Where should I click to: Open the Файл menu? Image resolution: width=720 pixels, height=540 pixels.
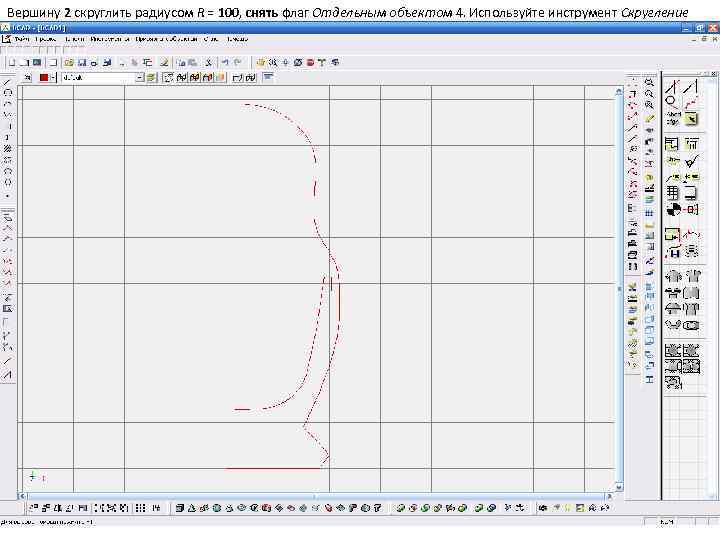[22, 39]
